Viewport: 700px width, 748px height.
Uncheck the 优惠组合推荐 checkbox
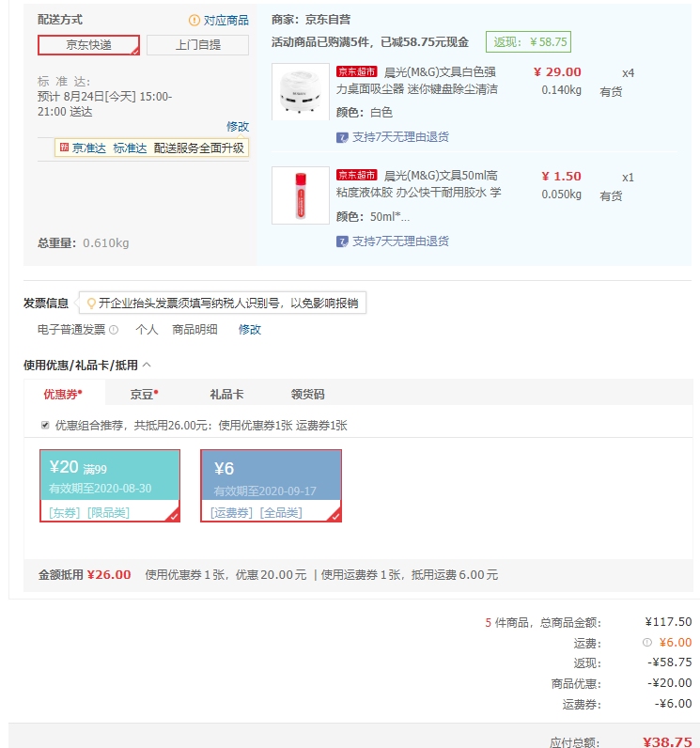pyautogui.click(x=45, y=425)
